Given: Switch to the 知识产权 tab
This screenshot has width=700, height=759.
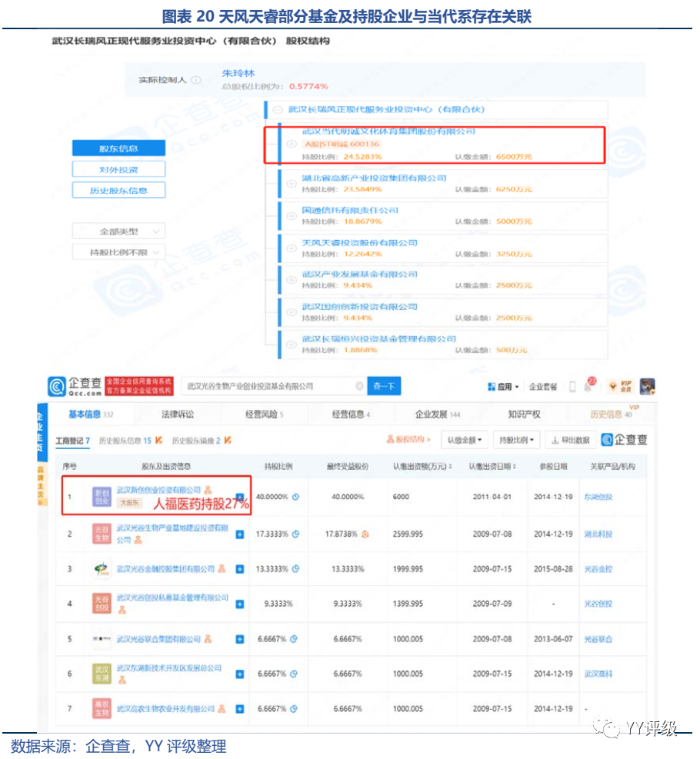Looking at the screenshot, I should click(524, 414).
